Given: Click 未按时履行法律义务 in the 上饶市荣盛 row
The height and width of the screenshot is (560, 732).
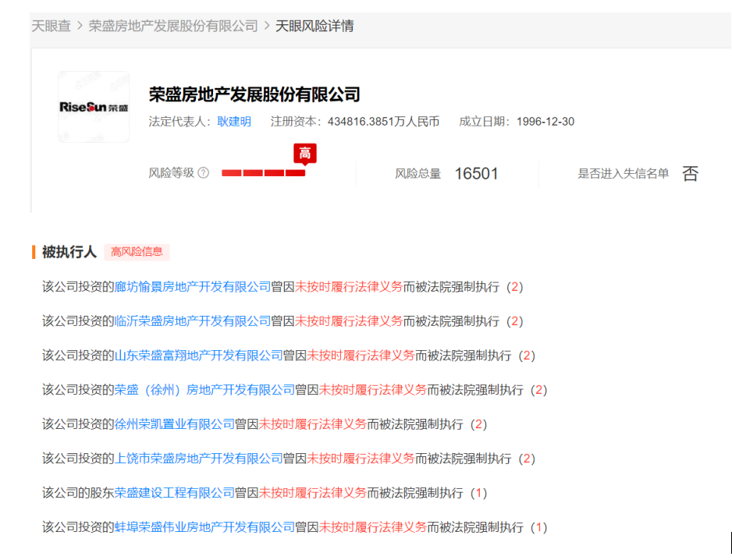Looking at the screenshot, I should (361, 459).
